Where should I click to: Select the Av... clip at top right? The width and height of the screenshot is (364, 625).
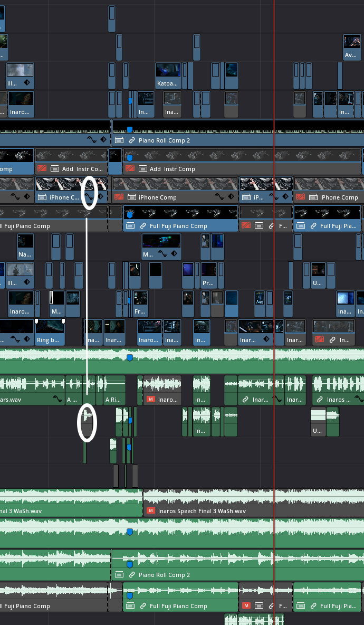(x=351, y=48)
